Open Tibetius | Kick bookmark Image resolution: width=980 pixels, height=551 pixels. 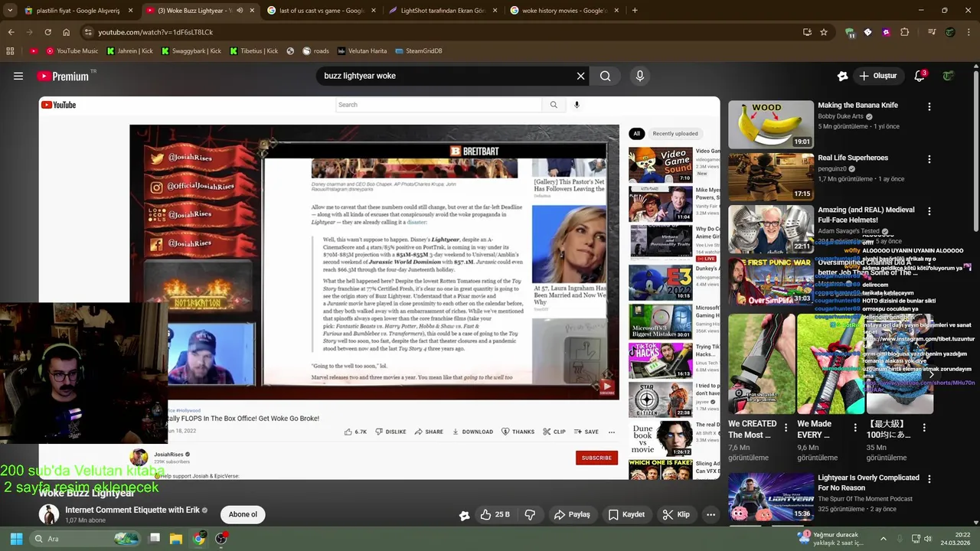click(x=253, y=51)
